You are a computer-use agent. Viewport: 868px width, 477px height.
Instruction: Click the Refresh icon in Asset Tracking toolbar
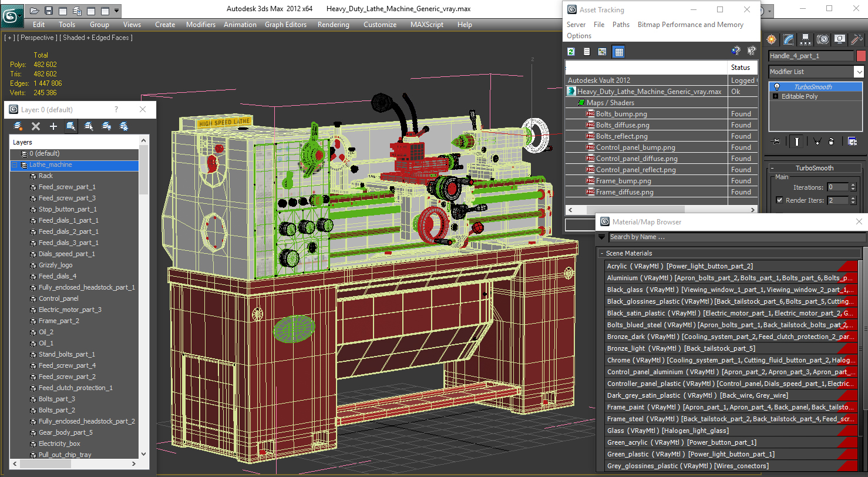tap(571, 52)
